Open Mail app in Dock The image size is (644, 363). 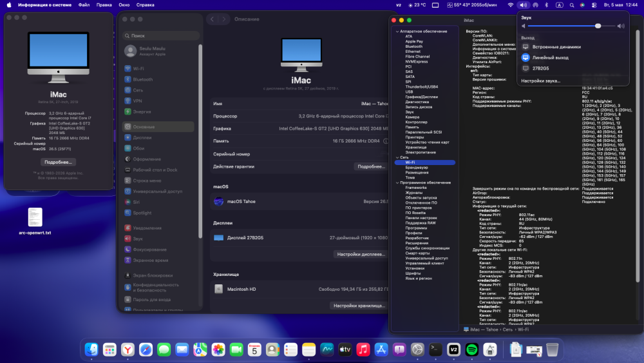pos(182,349)
